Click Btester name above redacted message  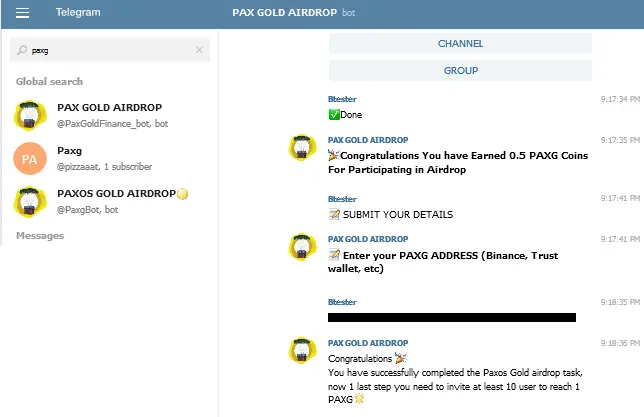(x=342, y=302)
